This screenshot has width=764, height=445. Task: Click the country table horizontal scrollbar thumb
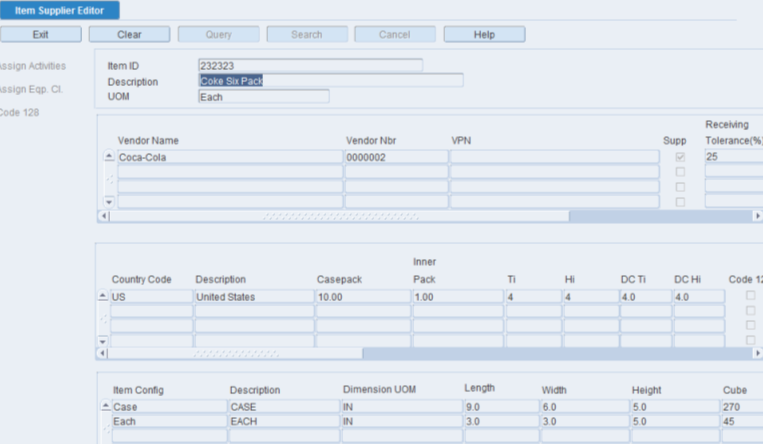[236, 353]
